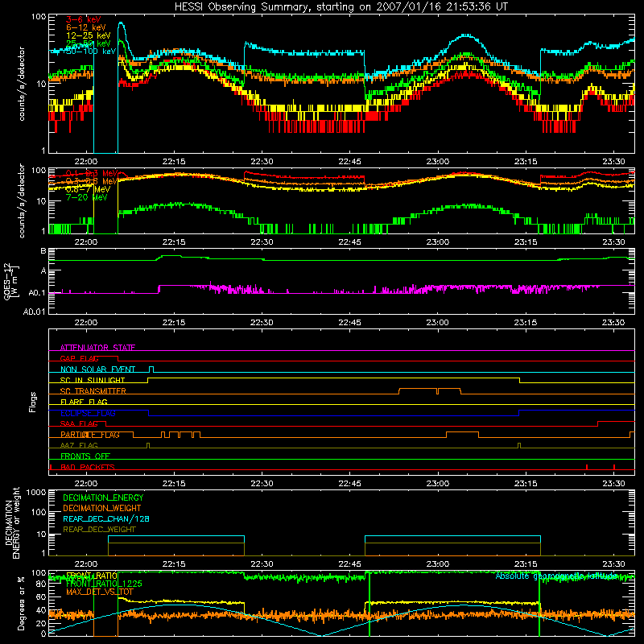Select the 0.8-7 MeV legend label
The width and height of the screenshot is (644, 644).
point(89,189)
